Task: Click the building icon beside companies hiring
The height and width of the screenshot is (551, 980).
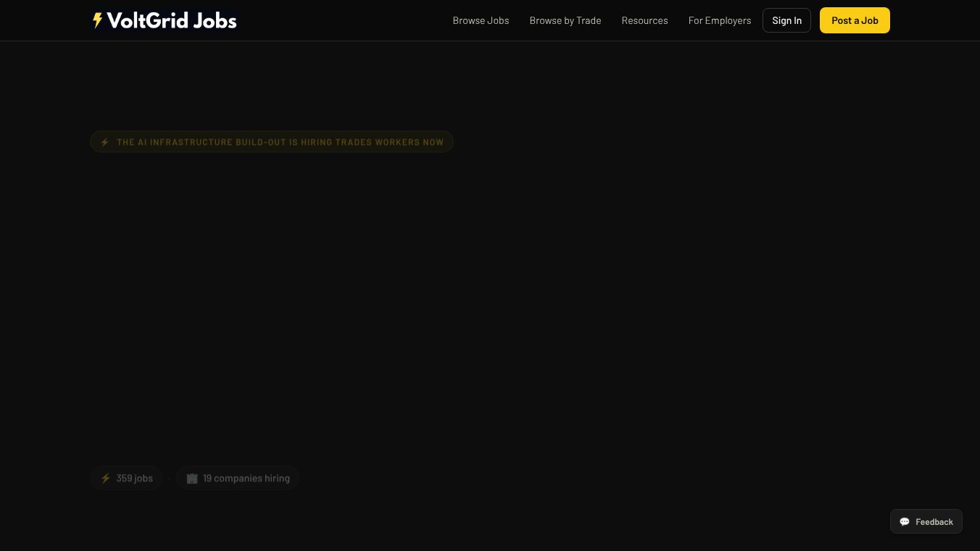Action: click(x=192, y=478)
